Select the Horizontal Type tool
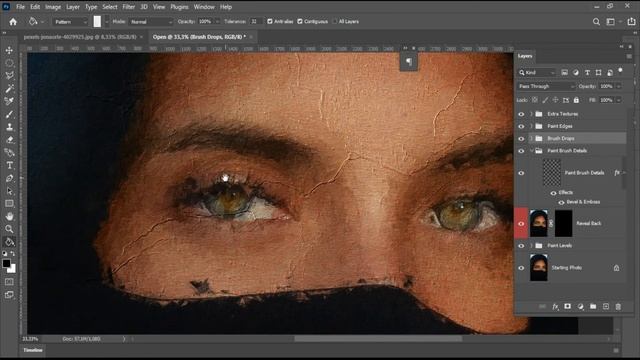Image resolution: width=640 pixels, height=360 pixels. 9,165
